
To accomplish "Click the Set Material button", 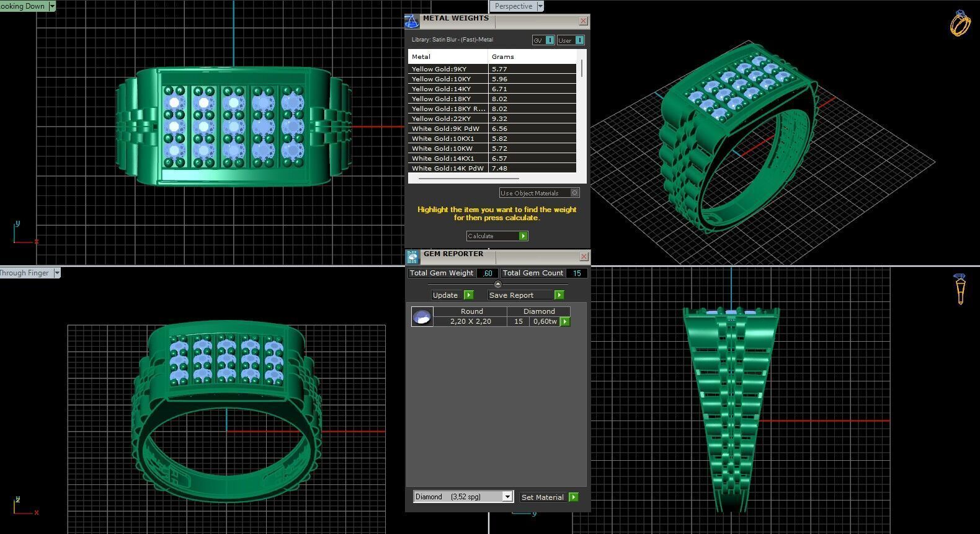I will coord(543,497).
